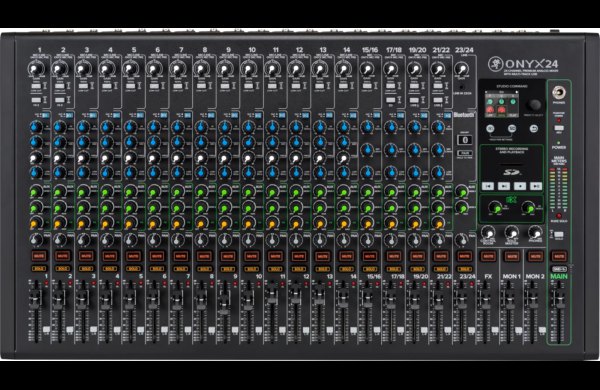Click the high EQ knob on channel 2
Image resolution: width=600 pixels, height=390 pixels.
tap(60, 127)
